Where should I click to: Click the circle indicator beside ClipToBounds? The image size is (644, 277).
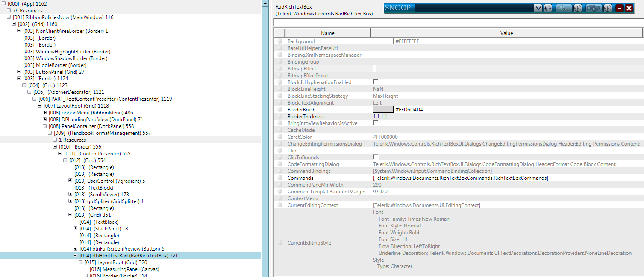(280, 157)
